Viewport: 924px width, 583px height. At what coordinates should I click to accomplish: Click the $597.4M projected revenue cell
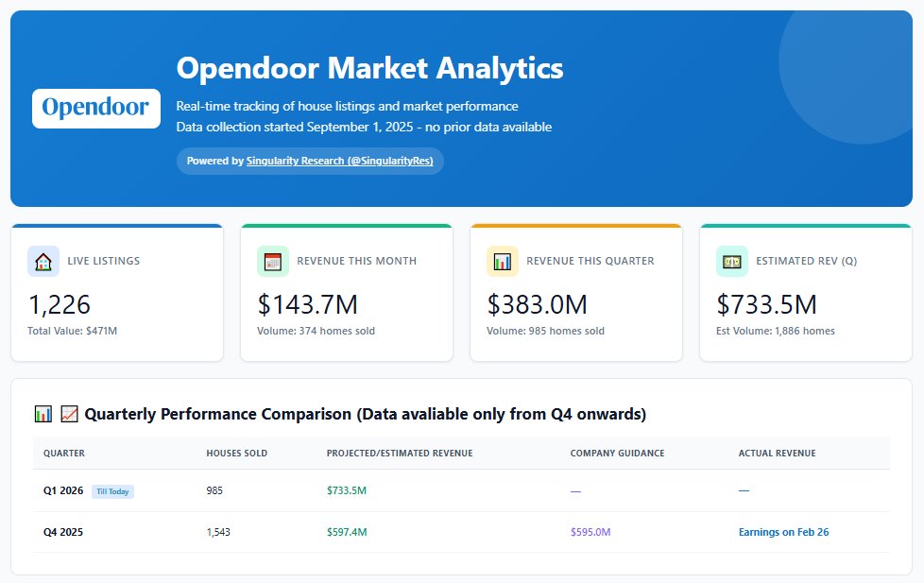click(x=347, y=532)
